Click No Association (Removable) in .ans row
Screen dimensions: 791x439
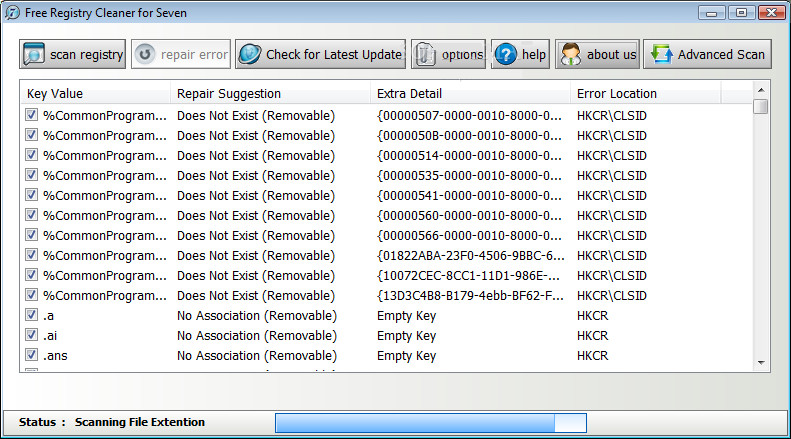click(x=257, y=356)
